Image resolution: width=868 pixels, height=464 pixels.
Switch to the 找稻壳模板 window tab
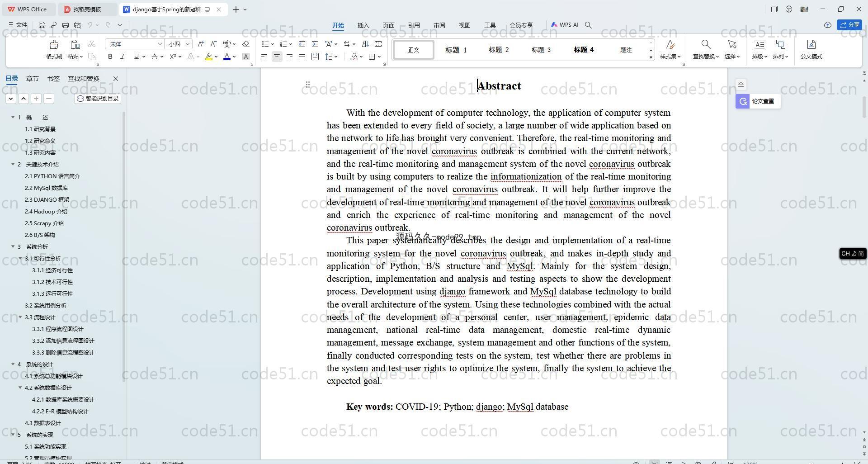pyautogui.click(x=87, y=9)
